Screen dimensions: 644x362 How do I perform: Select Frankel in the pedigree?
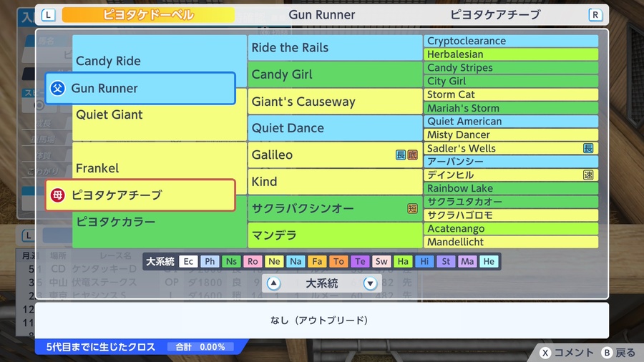(x=160, y=168)
